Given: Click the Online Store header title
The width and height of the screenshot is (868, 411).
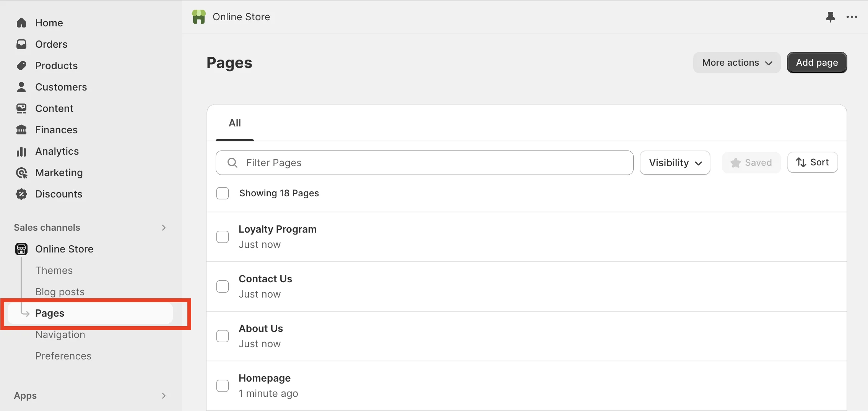Looking at the screenshot, I should 241,17.
